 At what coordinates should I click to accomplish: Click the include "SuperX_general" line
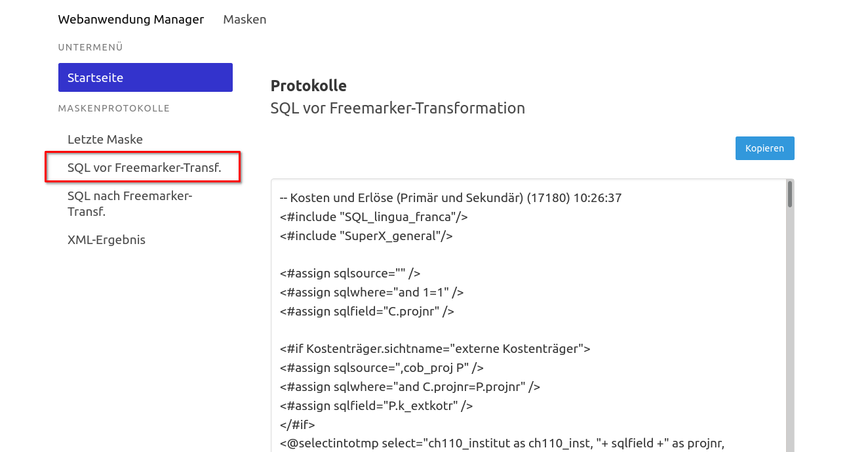pyautogui.click(x=366, y=236)
